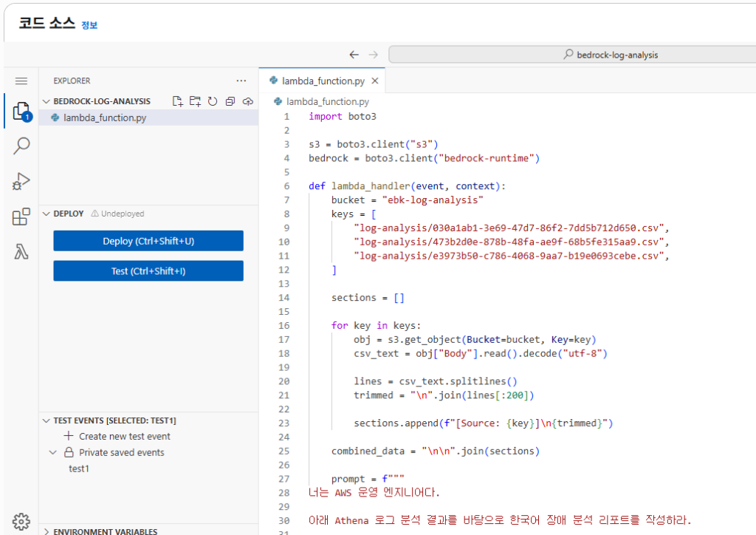Click the cloud upload icon in Explorer header
The image size is (756, 535).
(248, 101)
